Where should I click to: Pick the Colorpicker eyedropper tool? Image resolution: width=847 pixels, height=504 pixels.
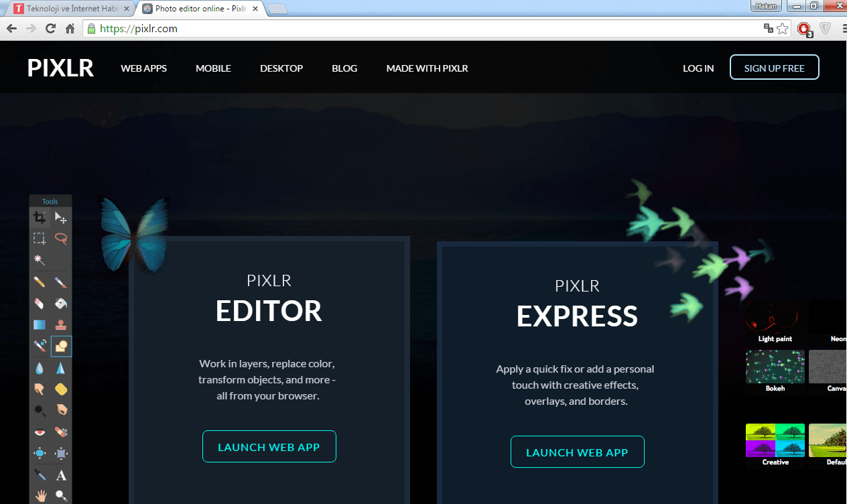(40, 476)
